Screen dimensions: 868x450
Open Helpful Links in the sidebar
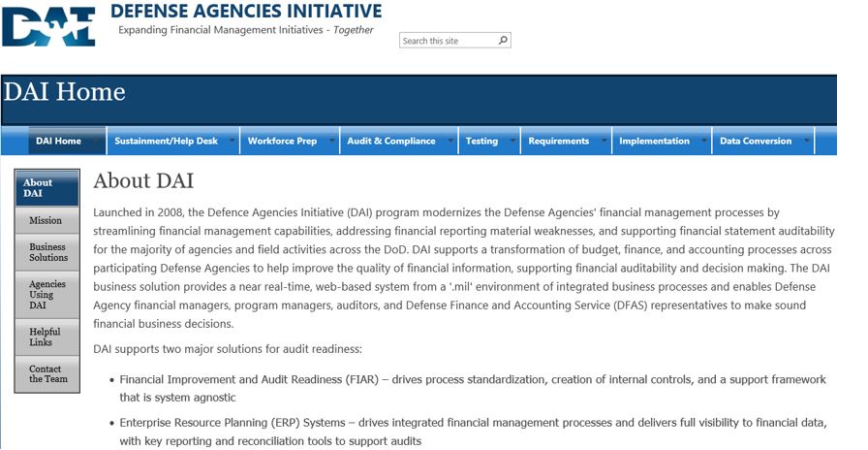pyautogui.click(x=46, y=337)
